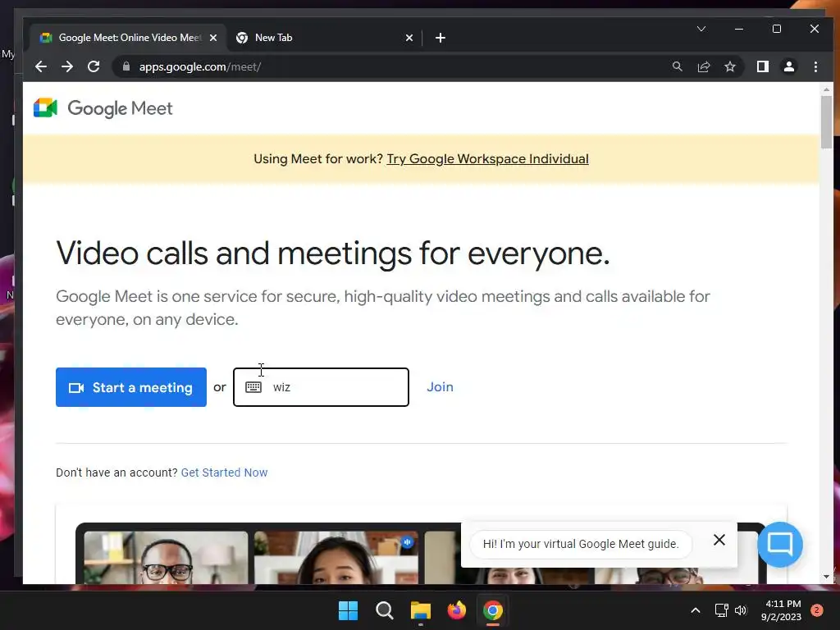This screenshot has height=630, width=840.
Task: Open the Windows Start menu
Action: (x=348, y=610)
